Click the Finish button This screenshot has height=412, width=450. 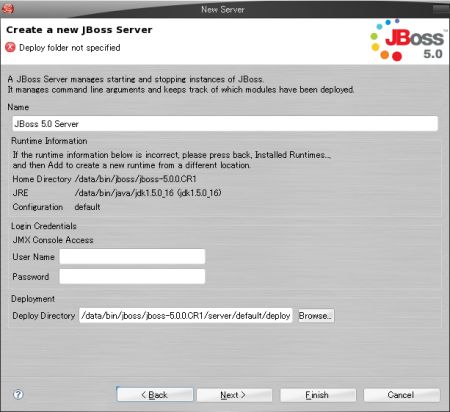point(318,395)
